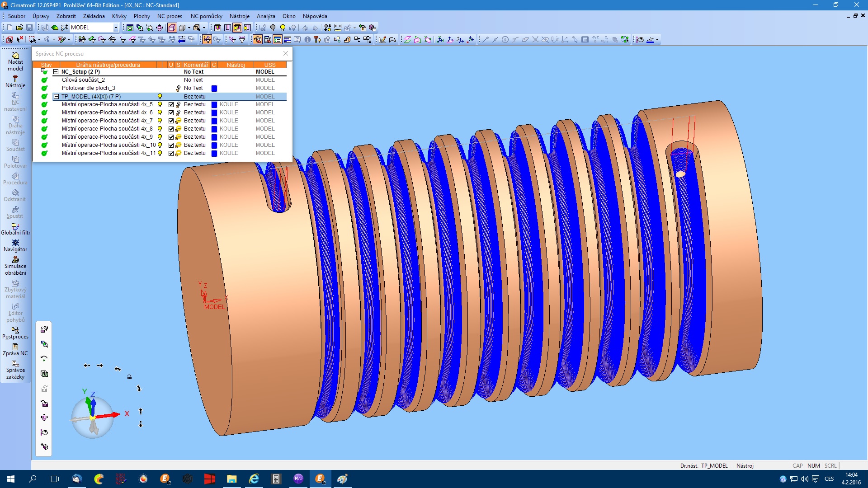
Task: Click the USS column header
Action: click(270, 65)
